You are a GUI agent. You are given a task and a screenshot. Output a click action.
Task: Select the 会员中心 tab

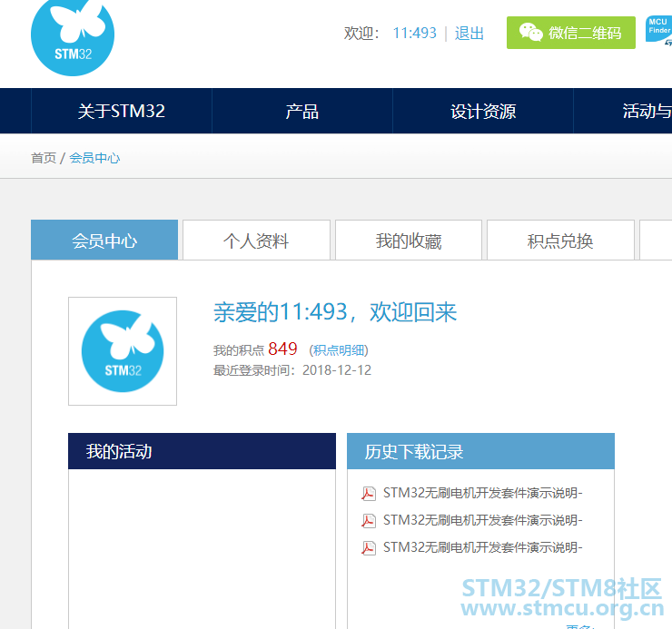point(104,240)
